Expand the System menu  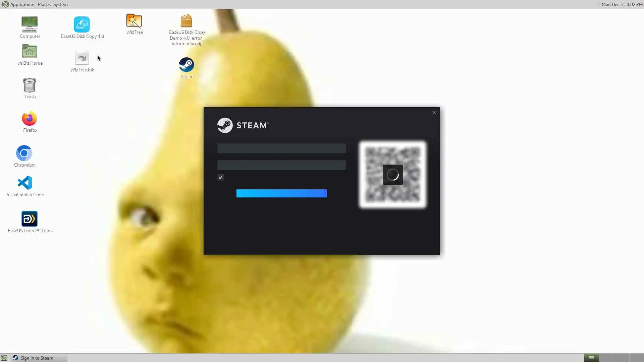(x=60, y=4)
